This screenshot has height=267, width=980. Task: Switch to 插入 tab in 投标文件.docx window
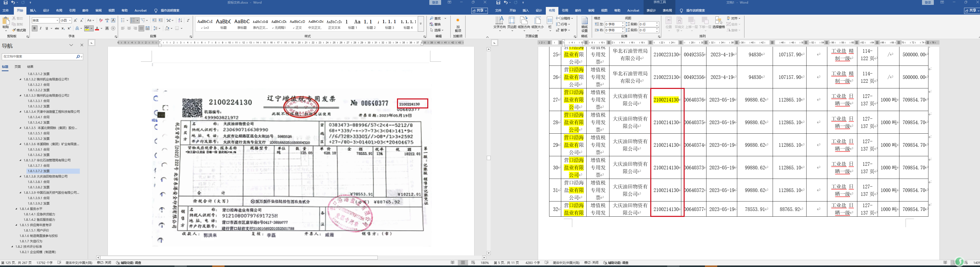33,11
